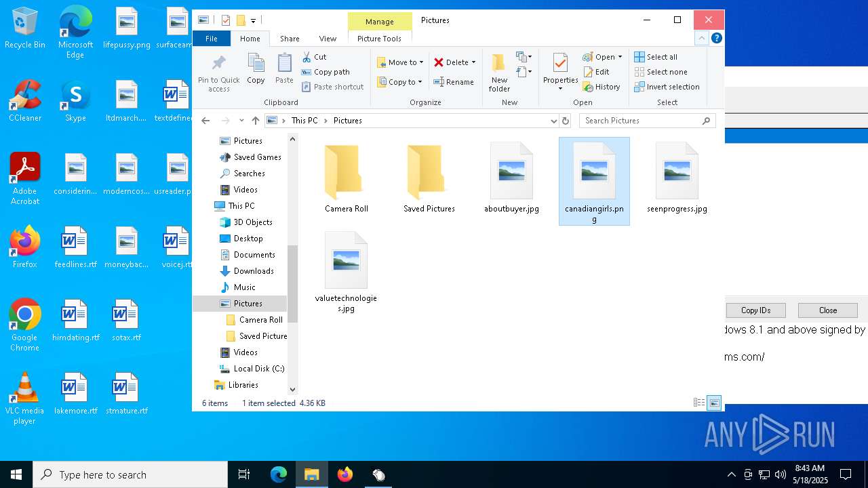
Task: Open Explorer Help icon
Action: 716,39
